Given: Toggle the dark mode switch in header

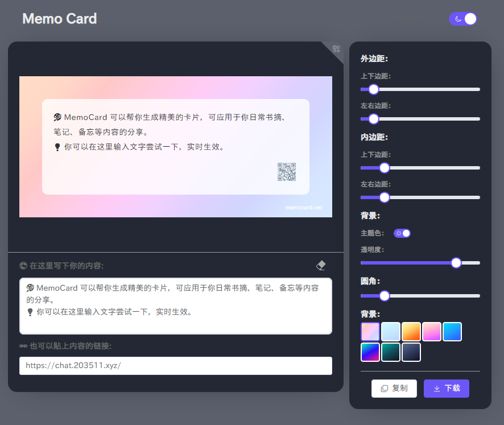Looking at the screenshot, I should coord(462,19).
